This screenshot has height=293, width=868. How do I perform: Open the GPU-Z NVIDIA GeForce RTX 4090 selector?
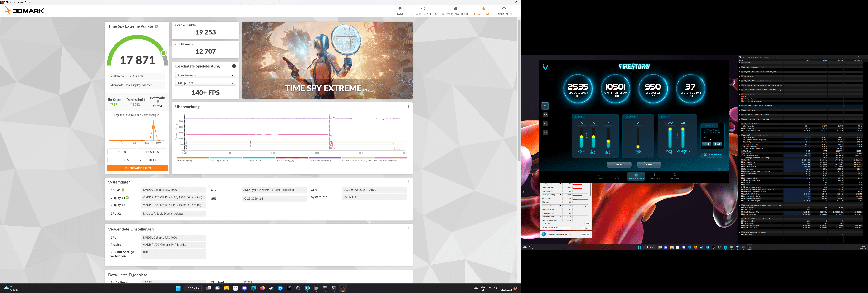click(x=555, y=228)
